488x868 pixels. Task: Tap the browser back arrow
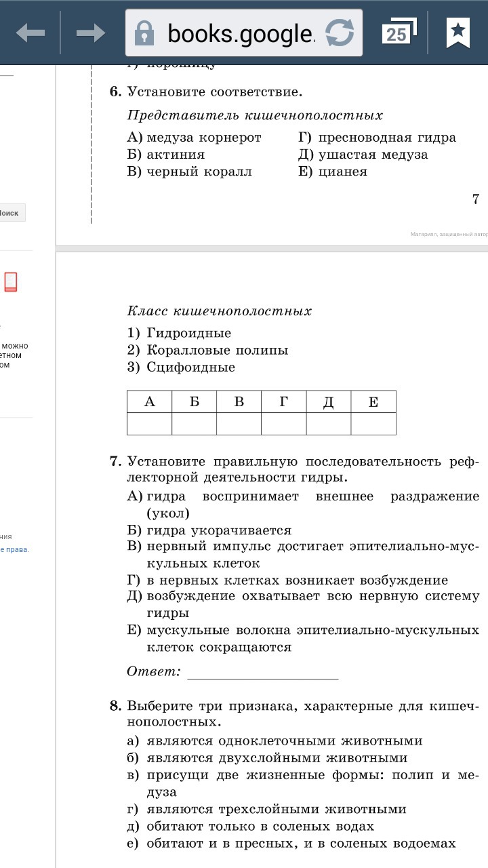point(30,32)
